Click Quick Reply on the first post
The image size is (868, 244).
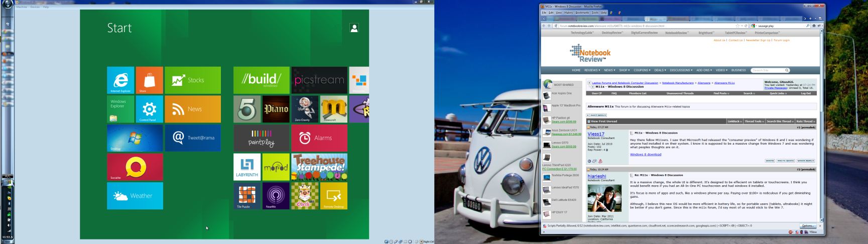tap(806, 161)
